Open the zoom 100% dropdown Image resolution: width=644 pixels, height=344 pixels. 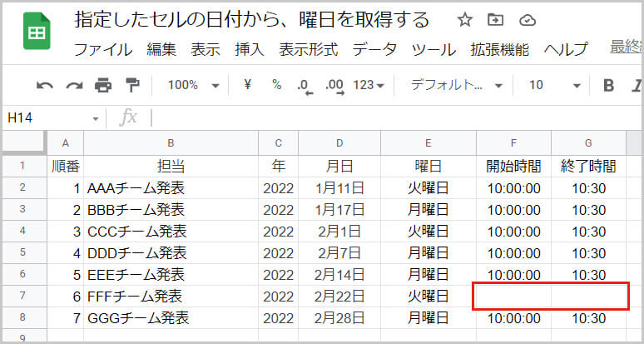click(x=194, y=86)
